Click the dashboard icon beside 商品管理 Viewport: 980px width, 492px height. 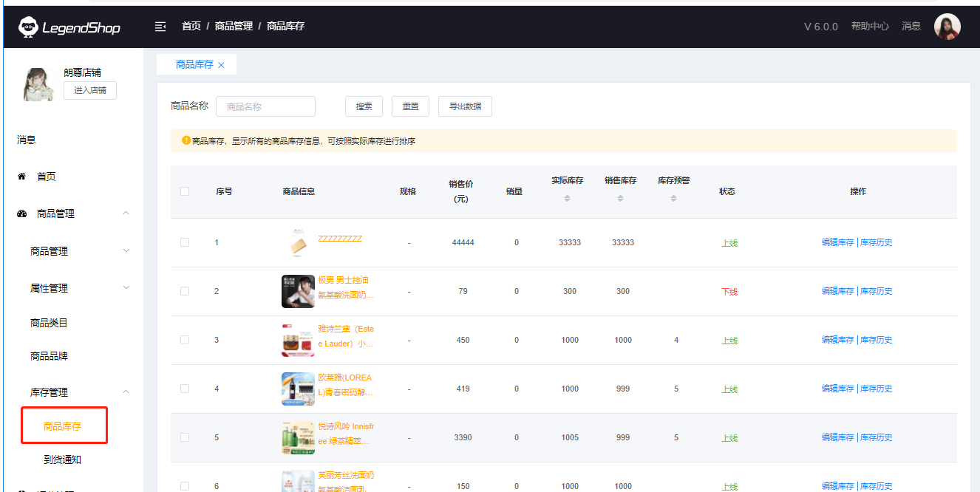tap(21, 213)
